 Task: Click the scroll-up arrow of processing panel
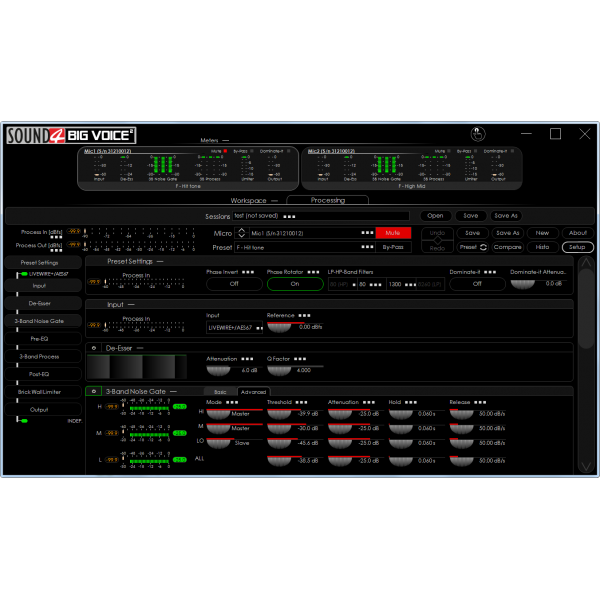point(586,262)
